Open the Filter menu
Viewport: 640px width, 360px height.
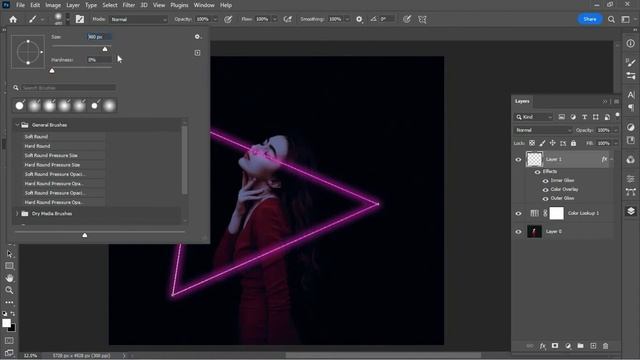click(x=129, y=5)
